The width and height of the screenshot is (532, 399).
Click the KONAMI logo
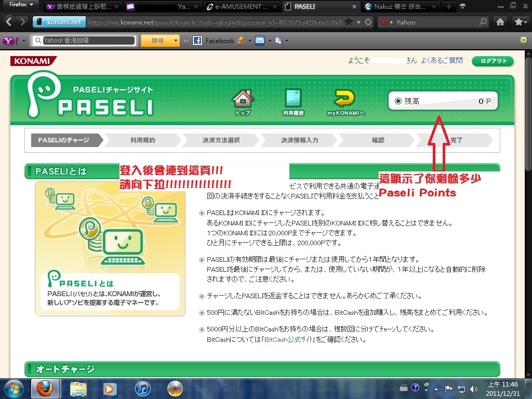33,61
